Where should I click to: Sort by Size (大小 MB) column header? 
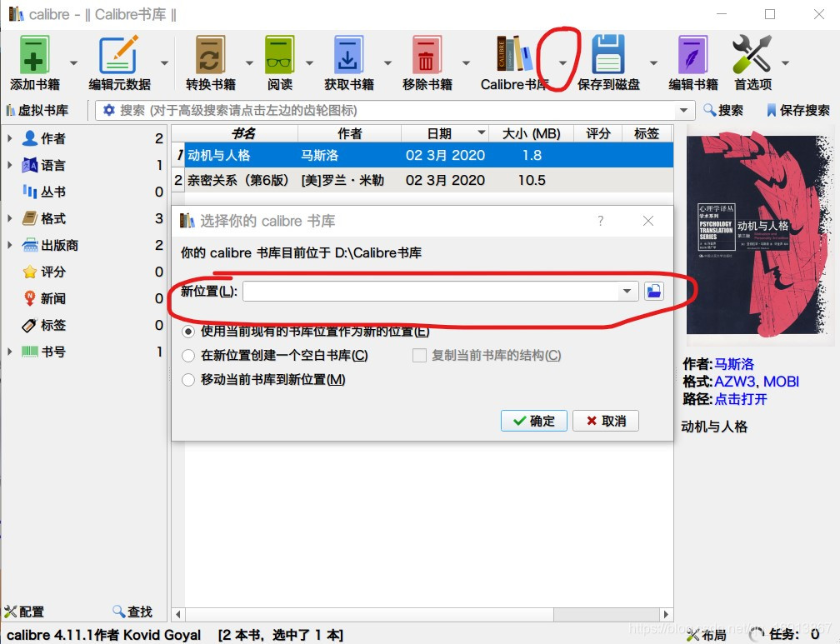(x=532, y=133)
